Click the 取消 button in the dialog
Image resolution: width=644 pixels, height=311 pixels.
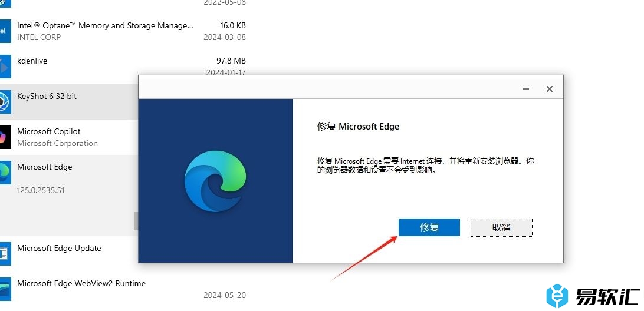pos(501,227)
